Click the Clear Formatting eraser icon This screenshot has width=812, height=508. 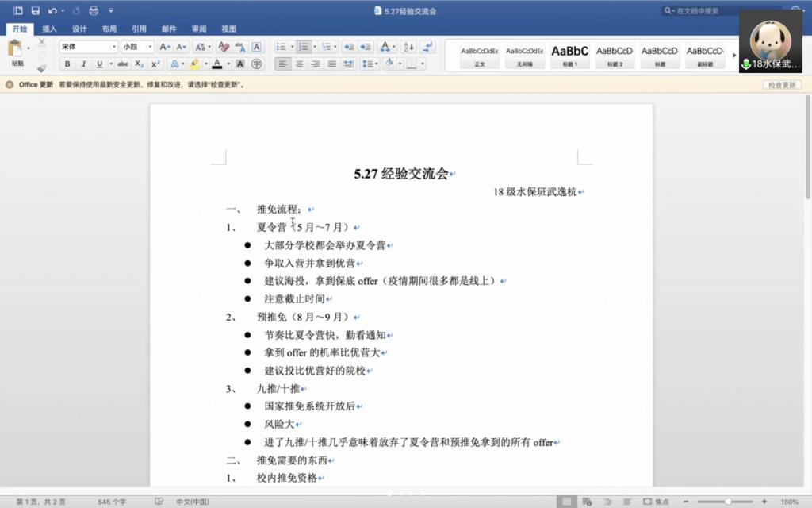(223, 47)
